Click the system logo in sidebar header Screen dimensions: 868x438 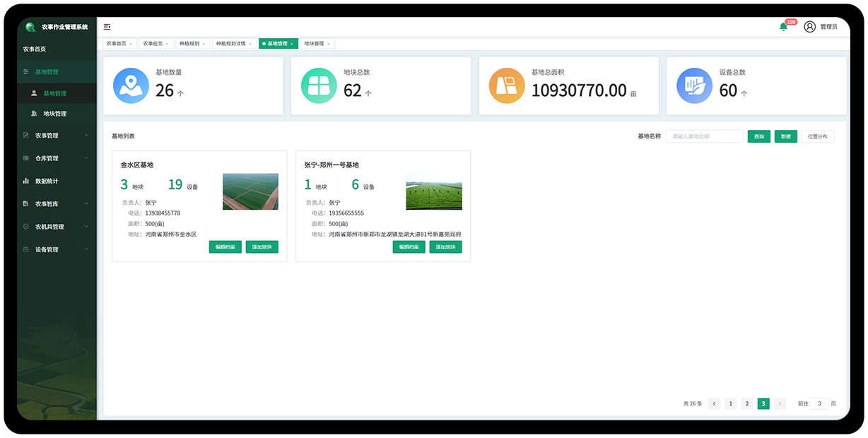[x=30, y=28]
